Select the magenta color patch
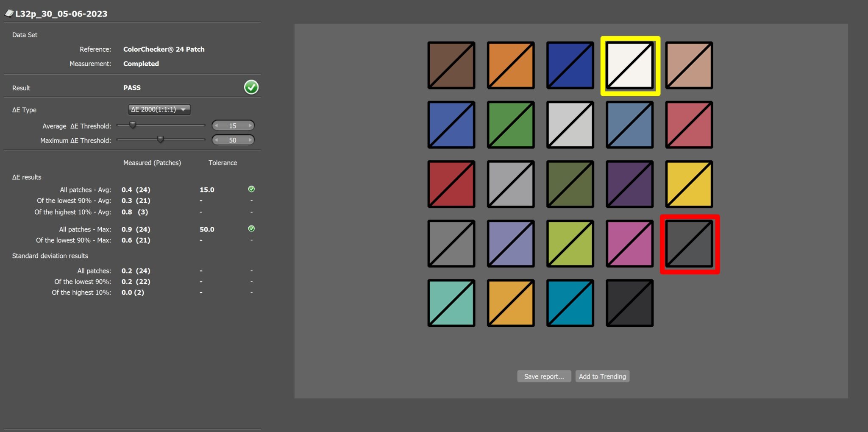The height and width of the screenshot is (432, 868). pos(630,244)
